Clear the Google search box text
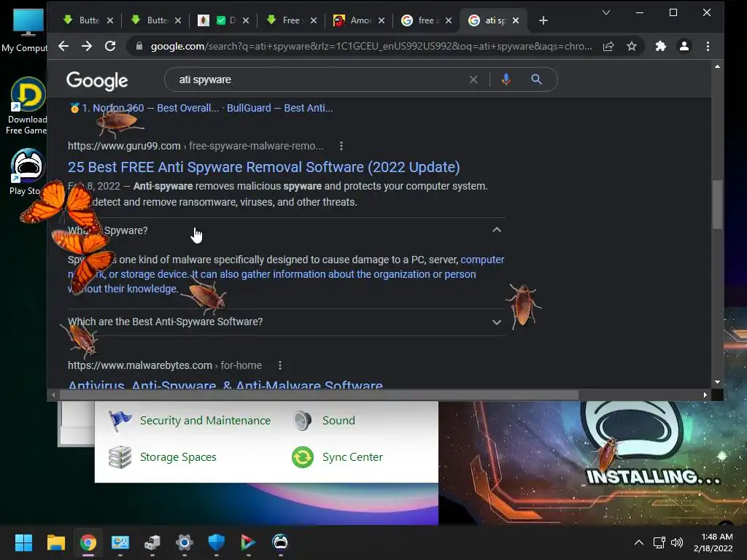This screenshot has height=560, width=747. [x=473, y=79]
